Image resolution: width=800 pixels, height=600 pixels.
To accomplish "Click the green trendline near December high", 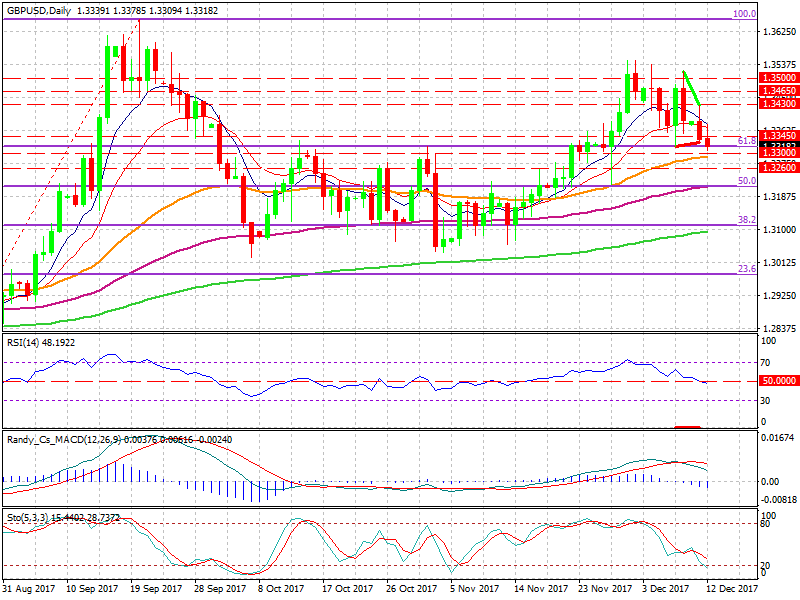I will 691,88.
